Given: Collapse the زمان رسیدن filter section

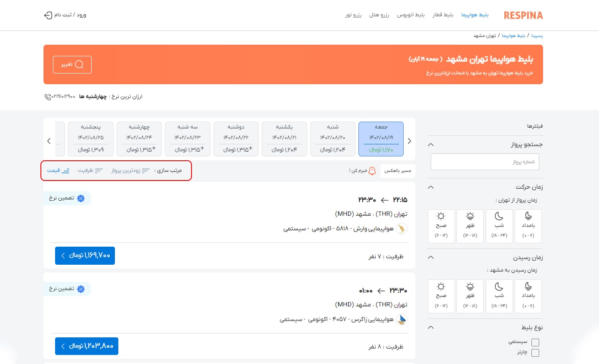Looking at the screenshot, I should tap(430, 257).
